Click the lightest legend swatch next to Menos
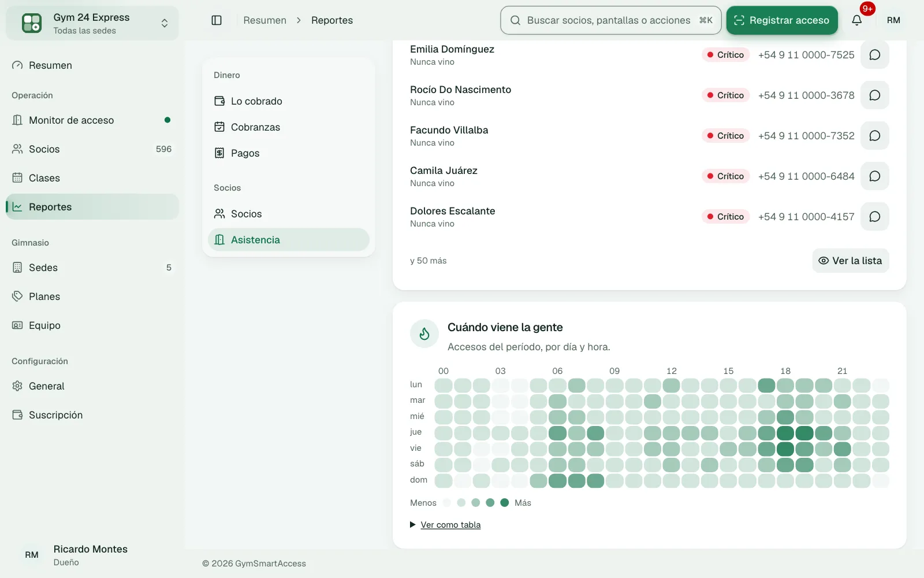 pos(447,503)
